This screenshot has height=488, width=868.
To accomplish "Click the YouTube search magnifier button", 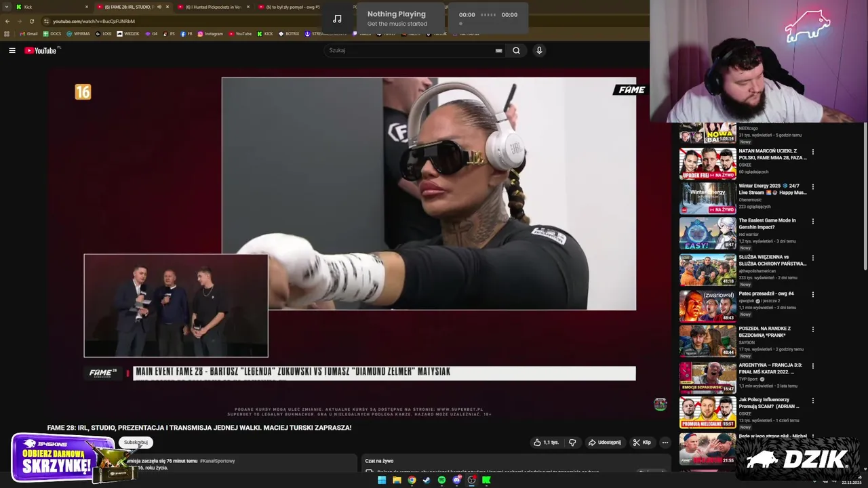I will [x=516, y=50].
